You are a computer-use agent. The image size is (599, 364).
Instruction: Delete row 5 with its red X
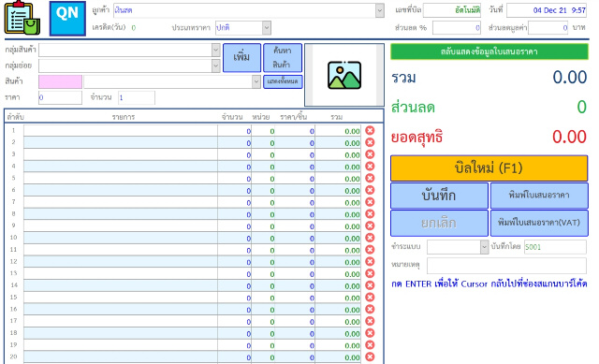tap(370, 179)
